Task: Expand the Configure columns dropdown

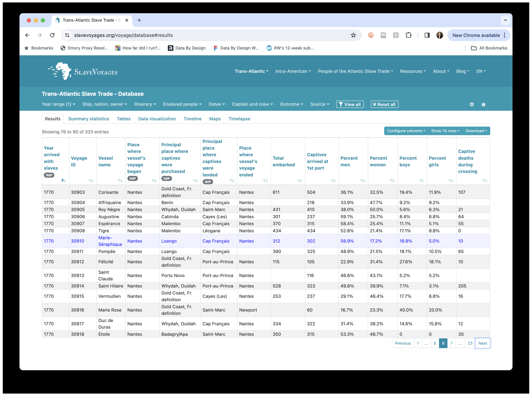Action: pyautogui.click(x=406, y=131)
